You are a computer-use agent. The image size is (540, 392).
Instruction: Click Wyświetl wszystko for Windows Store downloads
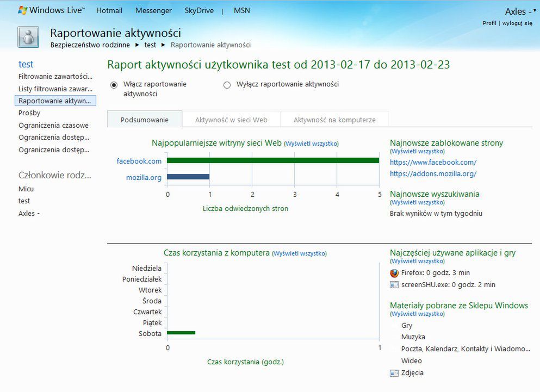click(418, 314)
